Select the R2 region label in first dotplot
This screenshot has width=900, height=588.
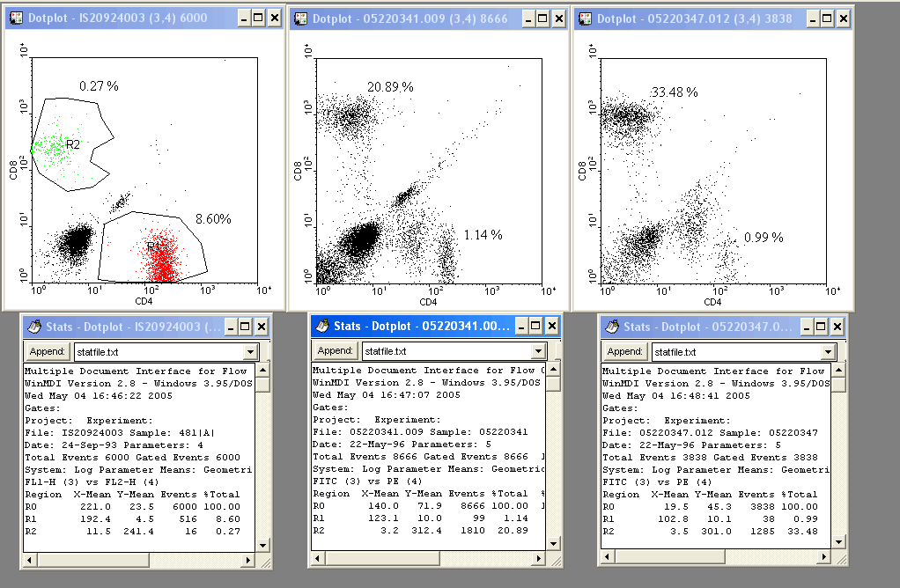point(71,143)
